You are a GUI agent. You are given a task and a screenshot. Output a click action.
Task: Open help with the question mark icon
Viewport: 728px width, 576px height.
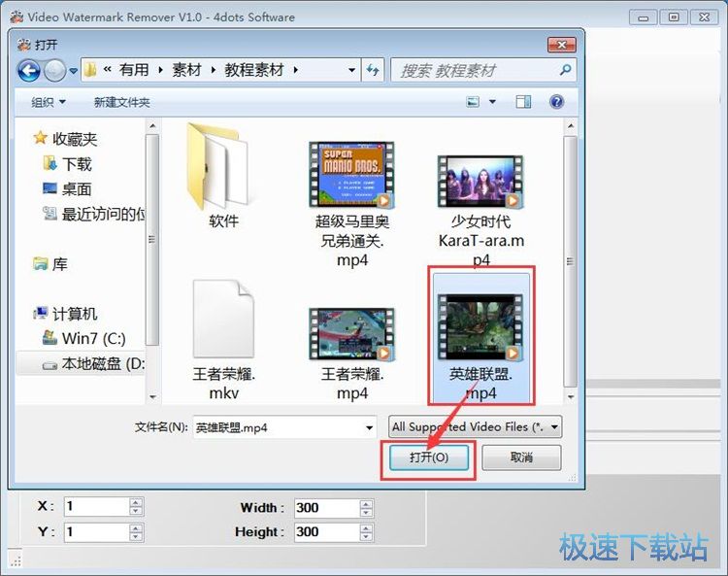[556, 102]
